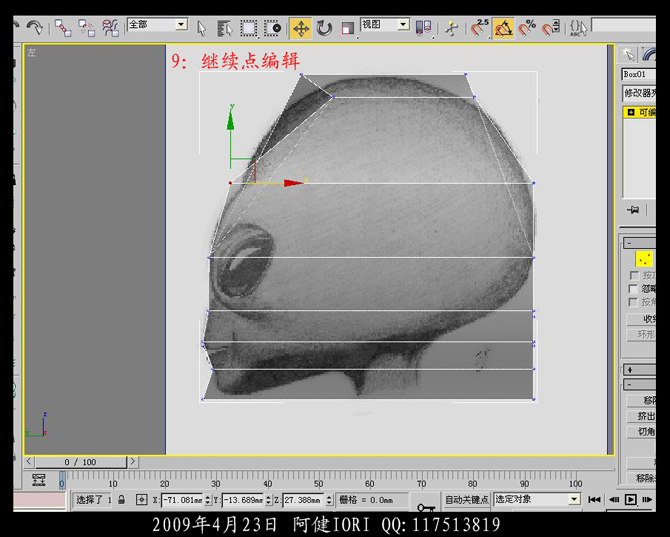Select the Scale tool icon
Image resolution: width=670 pixels, height=537 pixels.
click(347, 28)
